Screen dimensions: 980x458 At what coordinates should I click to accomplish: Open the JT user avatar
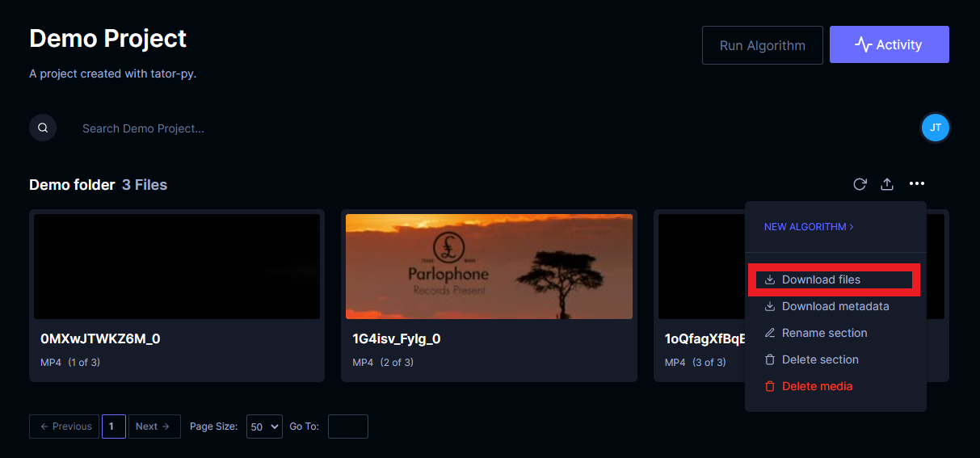tap(936, 128)
